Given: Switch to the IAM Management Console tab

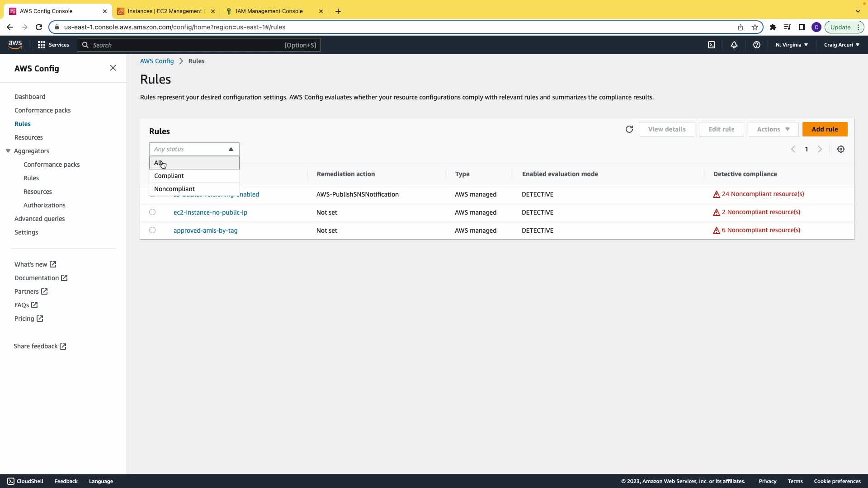Looking at the screenshot, I should coord(269,11).
